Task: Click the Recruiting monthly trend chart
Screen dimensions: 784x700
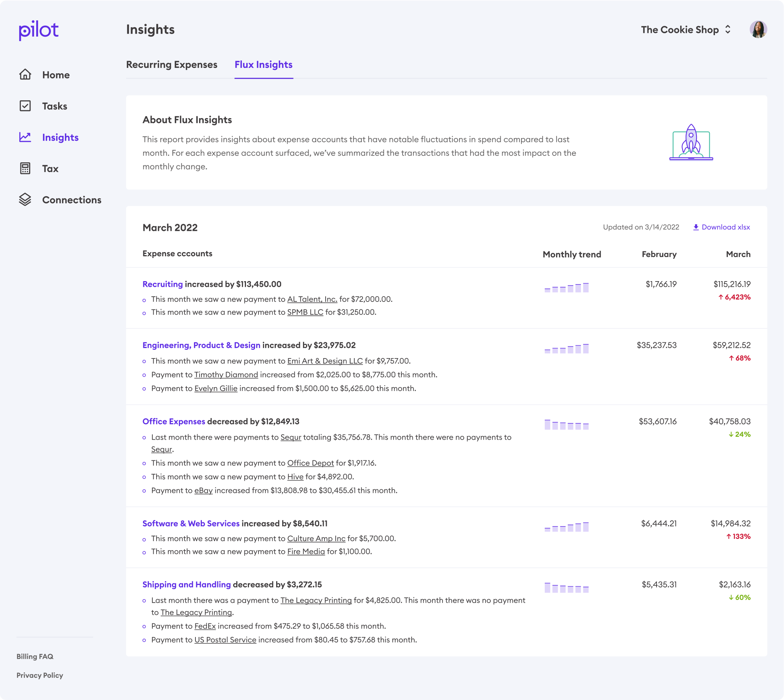Action: pos(566,287)
